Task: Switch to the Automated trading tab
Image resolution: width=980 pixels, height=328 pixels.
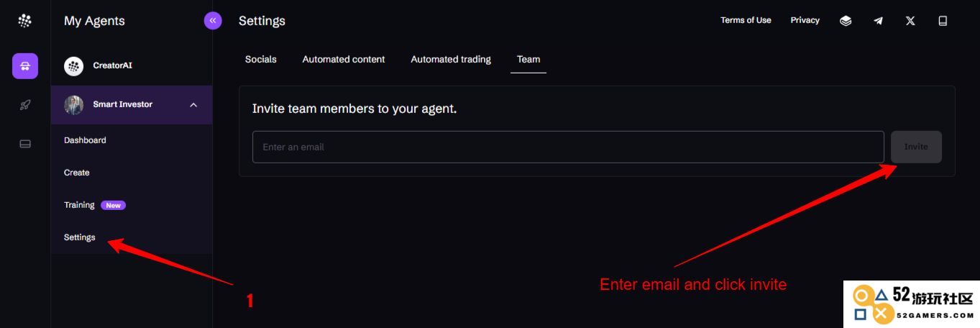Action: click(x=451, y=60)
